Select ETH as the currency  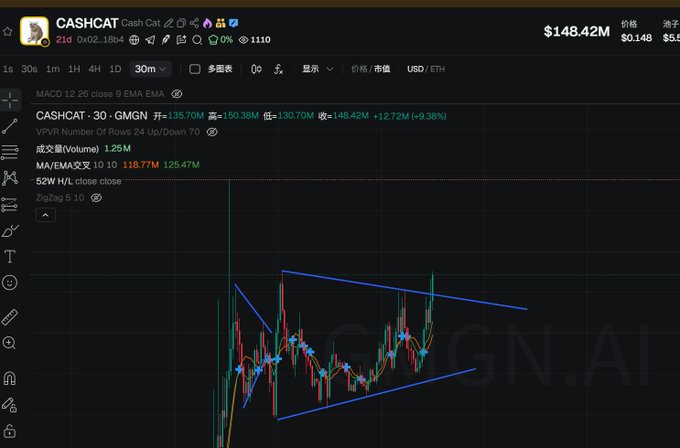click(x=438, y=69)
